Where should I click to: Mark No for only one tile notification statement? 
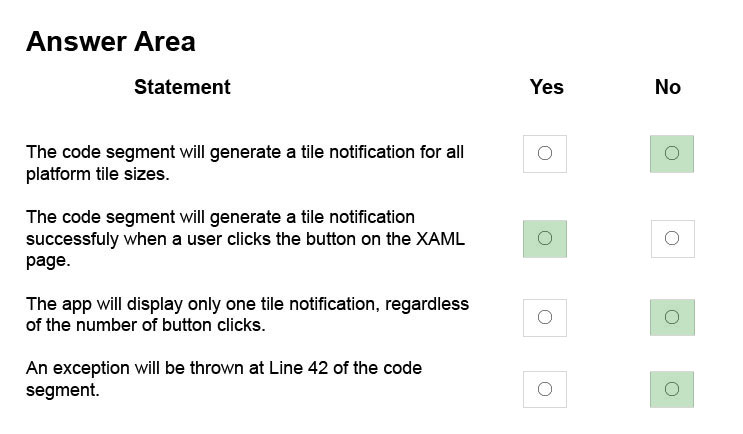(x=672, y=317)
